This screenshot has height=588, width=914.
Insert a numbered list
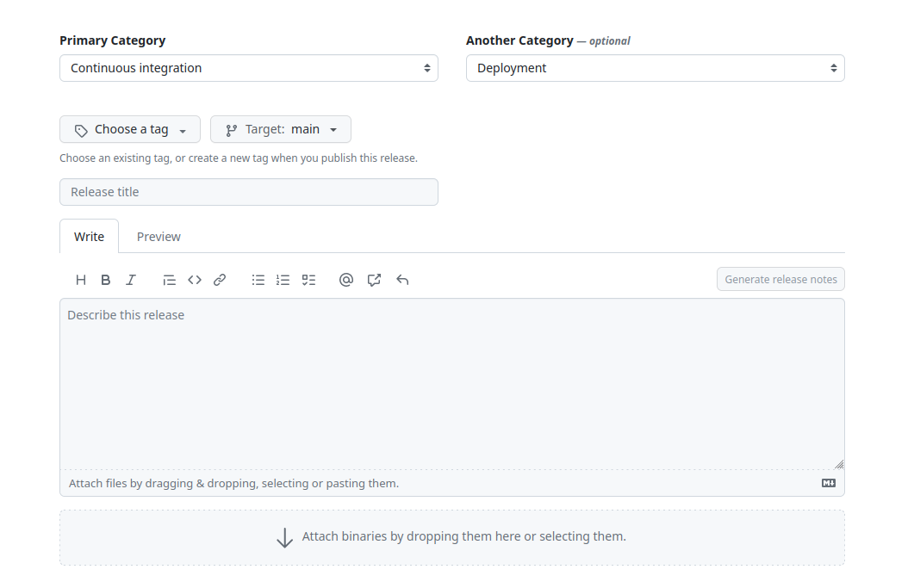pyautogui.click(x=283, y=280)
